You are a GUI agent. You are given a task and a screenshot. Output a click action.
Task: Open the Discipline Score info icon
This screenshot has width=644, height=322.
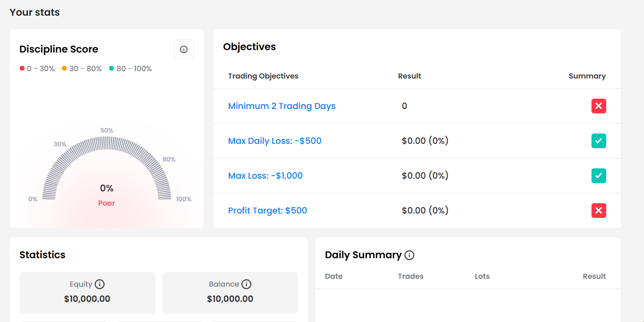(x=184, y=49)
